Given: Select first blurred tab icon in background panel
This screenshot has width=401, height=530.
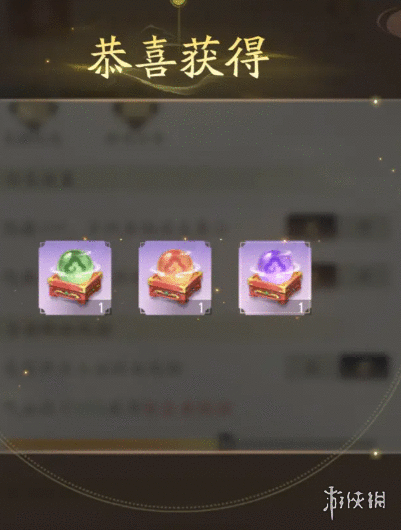Looking at the screenshot, I should (33, 115).
